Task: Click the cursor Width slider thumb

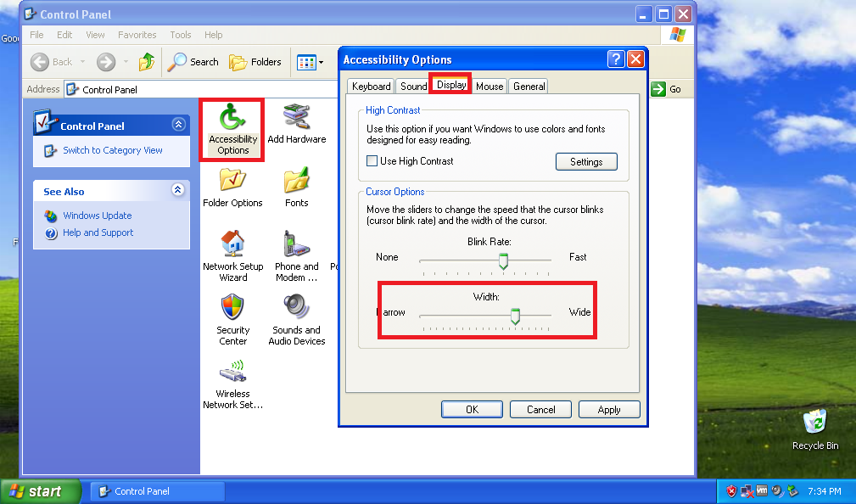Action: coord(515,316)
